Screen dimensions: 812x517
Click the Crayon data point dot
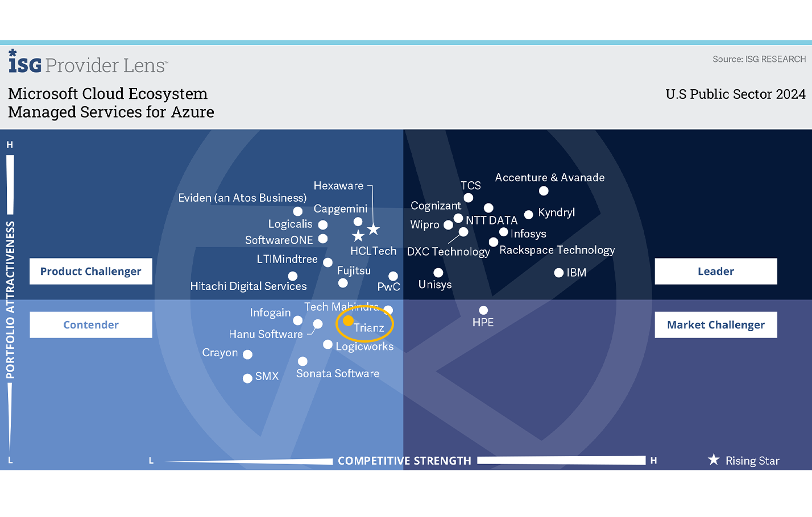(247, 355)
